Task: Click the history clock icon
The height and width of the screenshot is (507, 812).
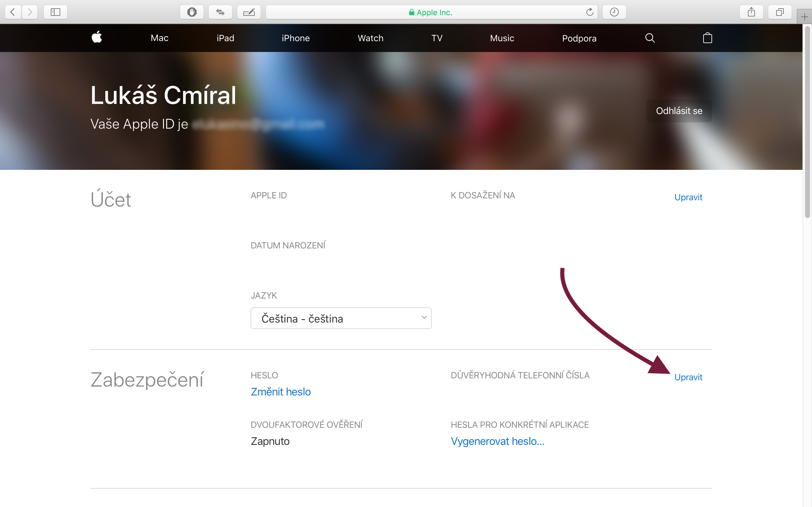Action: [x=614, y=12]
